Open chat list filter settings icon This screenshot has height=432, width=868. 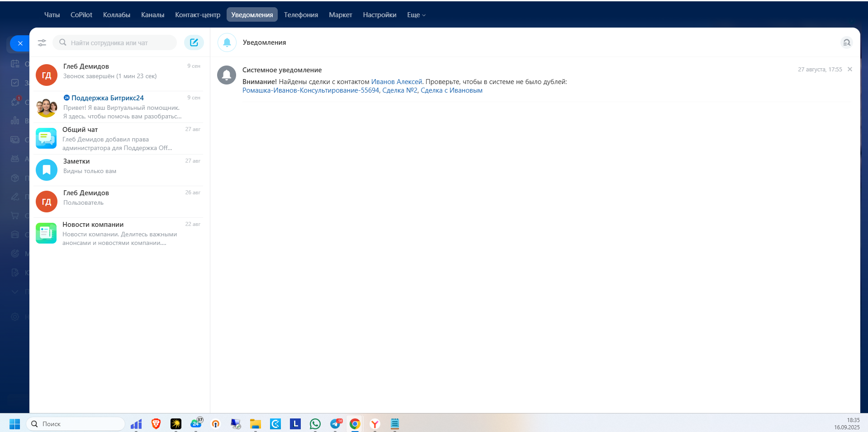[42, 43]
